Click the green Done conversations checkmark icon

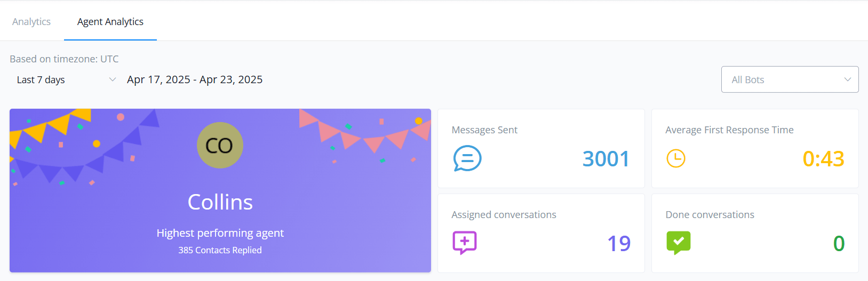pyautogui.click(x=679, y=243)
